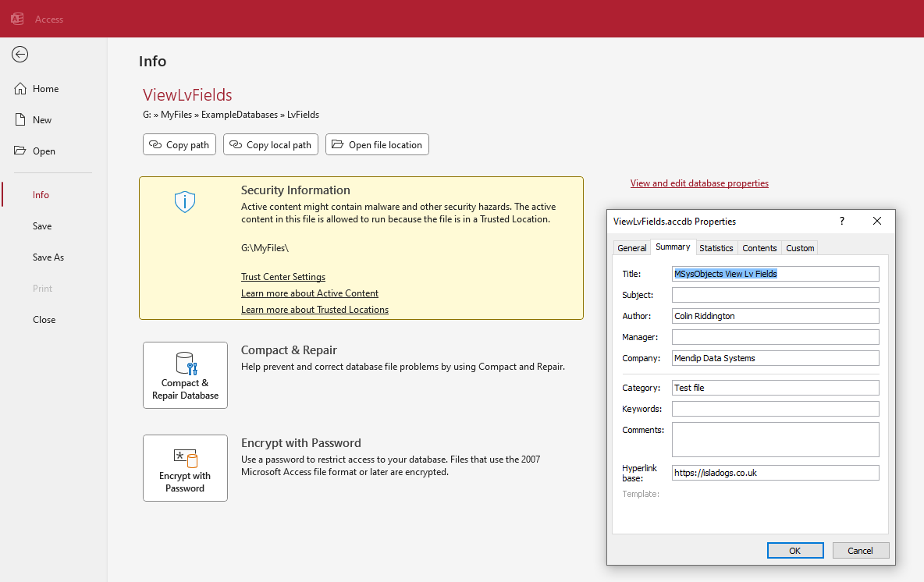Click the G:\MyFiles\ trusted location text
The image size is (924, 582).
coord(265,248)
